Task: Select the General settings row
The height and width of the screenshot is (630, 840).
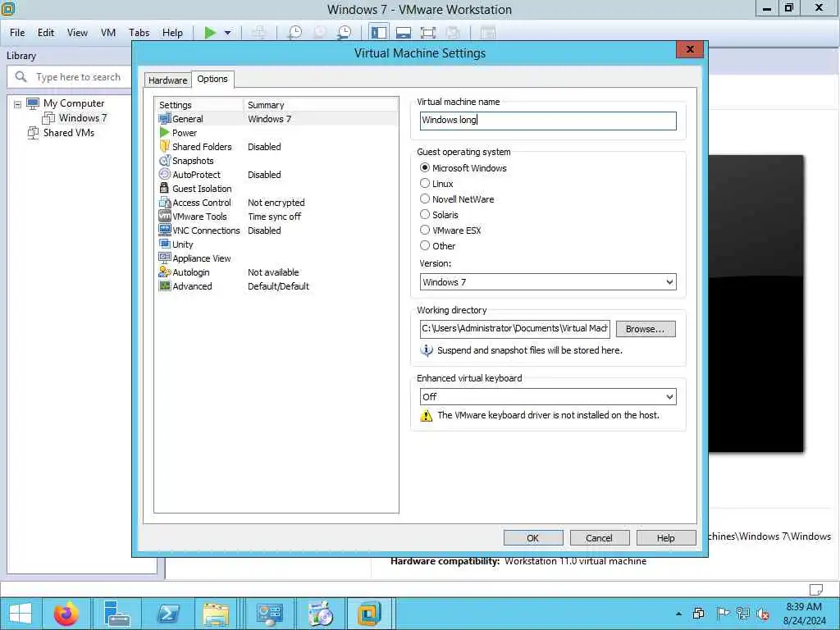Action: click(276, 119)
